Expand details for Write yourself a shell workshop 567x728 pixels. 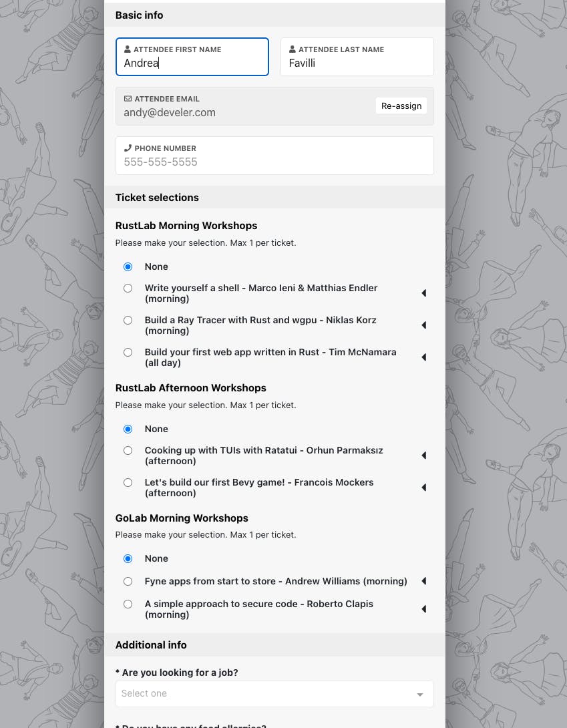tap(423, 293)
